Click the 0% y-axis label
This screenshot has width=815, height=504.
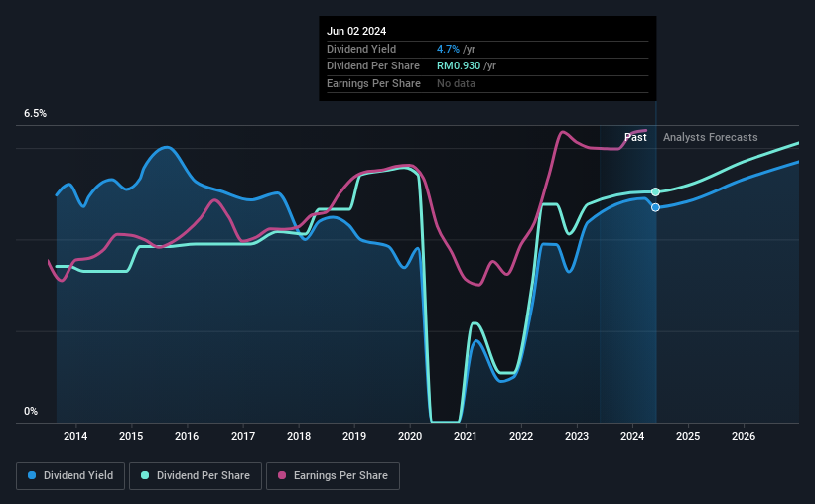click(31, 411)
